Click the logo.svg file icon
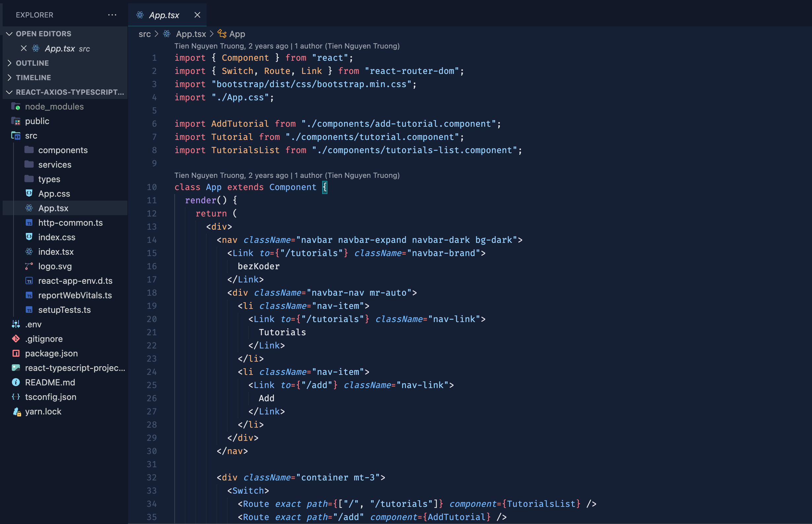The width and height of the screenshot is (812, 524). [29, 266]
